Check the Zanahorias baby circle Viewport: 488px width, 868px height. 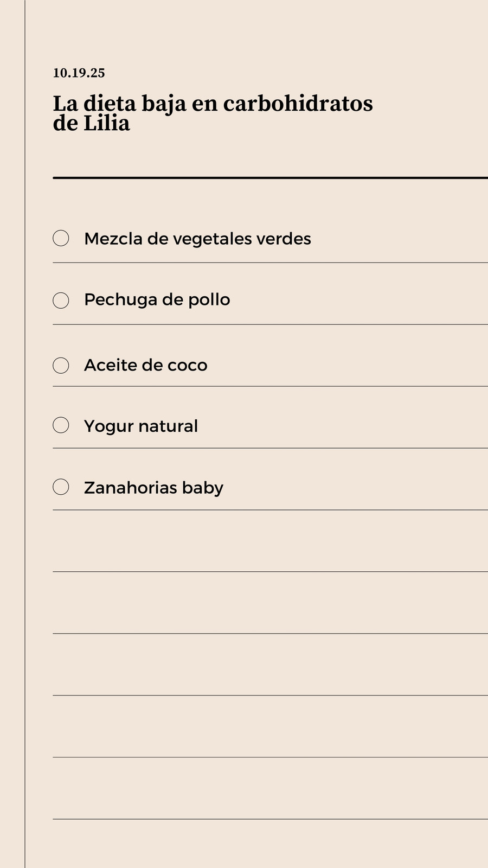pyautogui.click(x=61, y=487)
